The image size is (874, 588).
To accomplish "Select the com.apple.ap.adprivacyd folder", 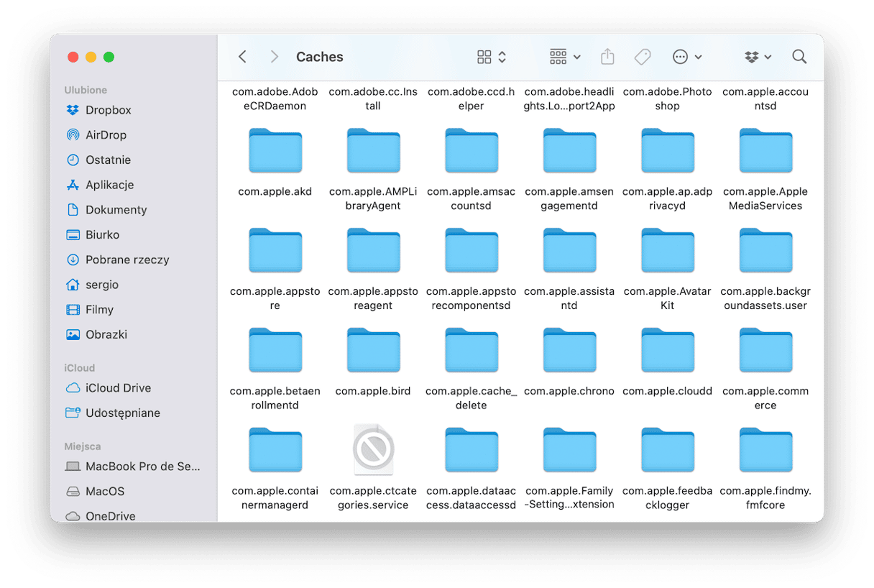I will [x=668, y=151].
